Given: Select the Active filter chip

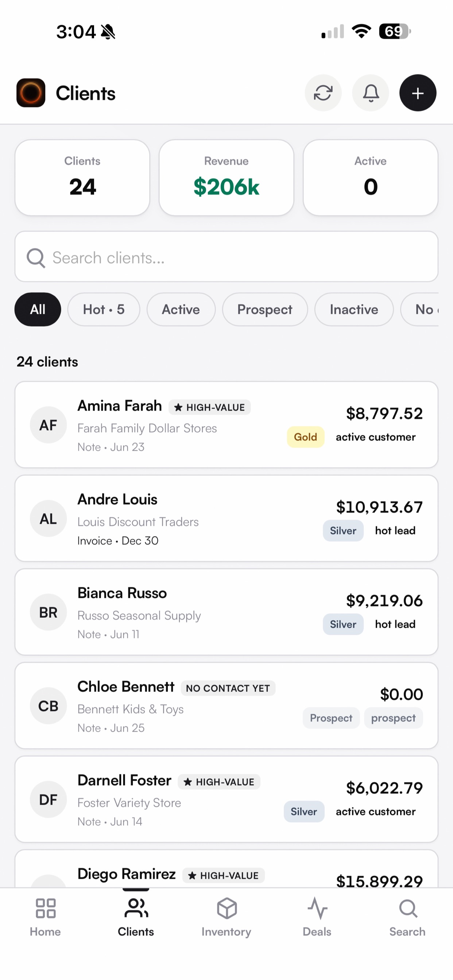Looking at the screenshot, I should click(x=181, y=309).
